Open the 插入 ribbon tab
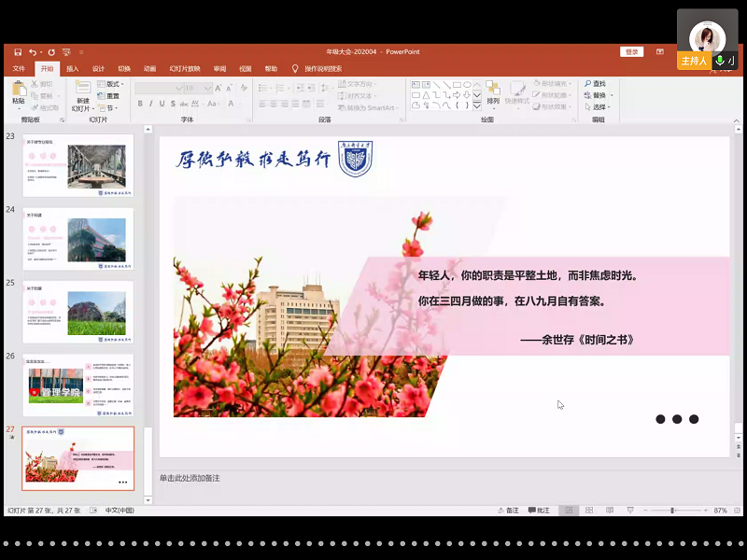747x560 pixels. pyautogui.click(x=72, y=69)
